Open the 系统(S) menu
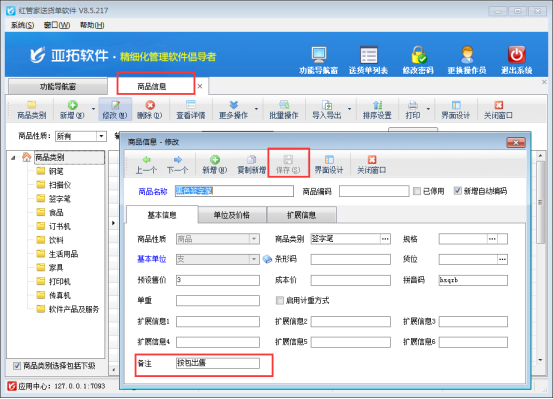Image resolution: width=553 pixels, height=399 pixels. [x=22, y=25]
